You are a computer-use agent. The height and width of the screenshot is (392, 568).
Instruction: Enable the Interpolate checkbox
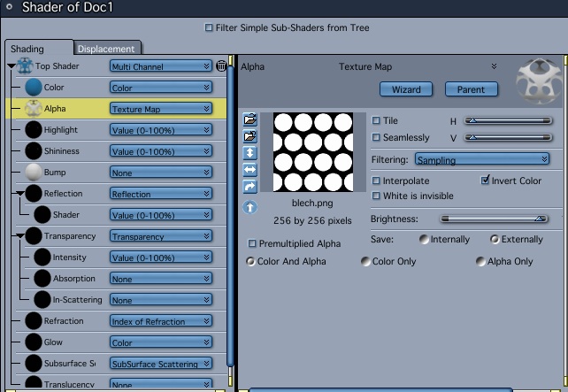pos(376,181)
